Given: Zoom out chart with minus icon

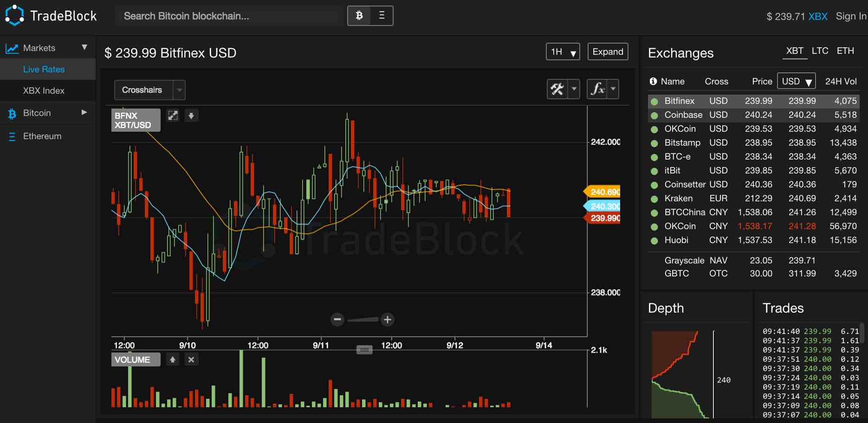Looking at the screenshot, I should [x=337, y=319].
